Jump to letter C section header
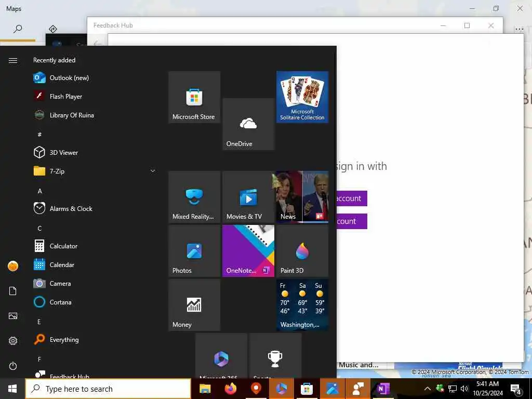This screenshot has width=532, height=399. 39,229
